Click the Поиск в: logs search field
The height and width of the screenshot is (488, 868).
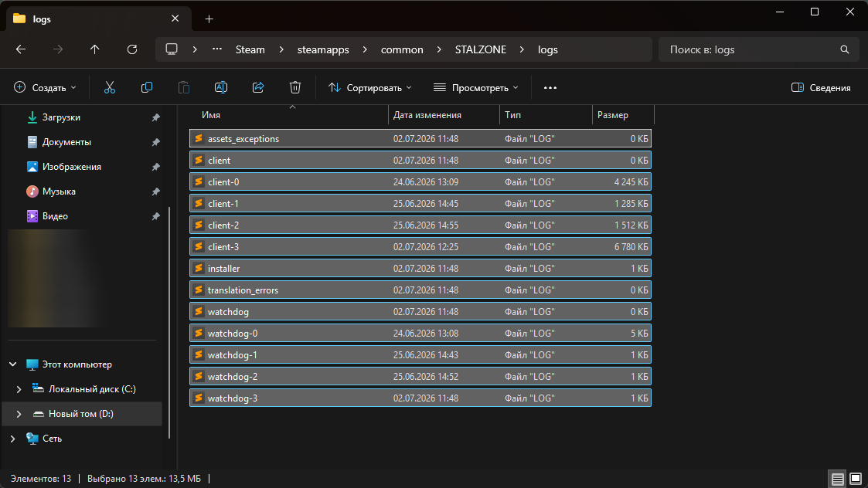pos(753,49)
